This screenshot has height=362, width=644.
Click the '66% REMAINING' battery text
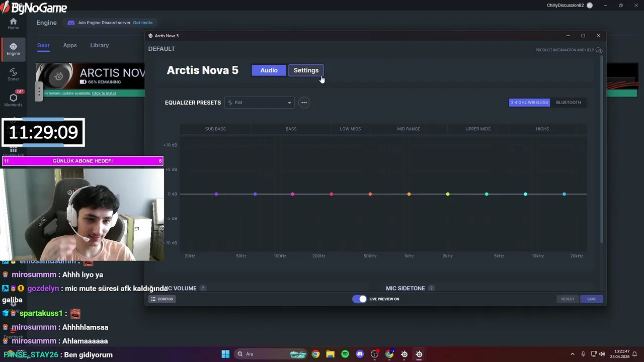click(x=104, y=82)
